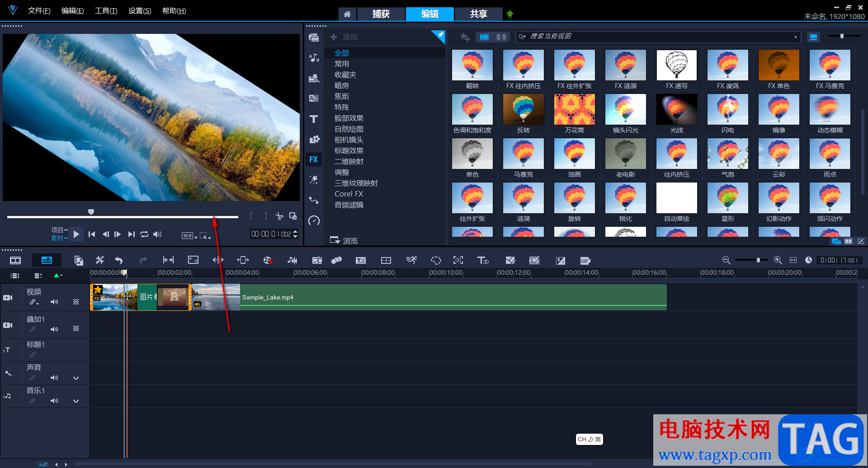Toggle transparency mode on 视频 track
This screenshot has height=468, width=868.
tap(76, 302)
